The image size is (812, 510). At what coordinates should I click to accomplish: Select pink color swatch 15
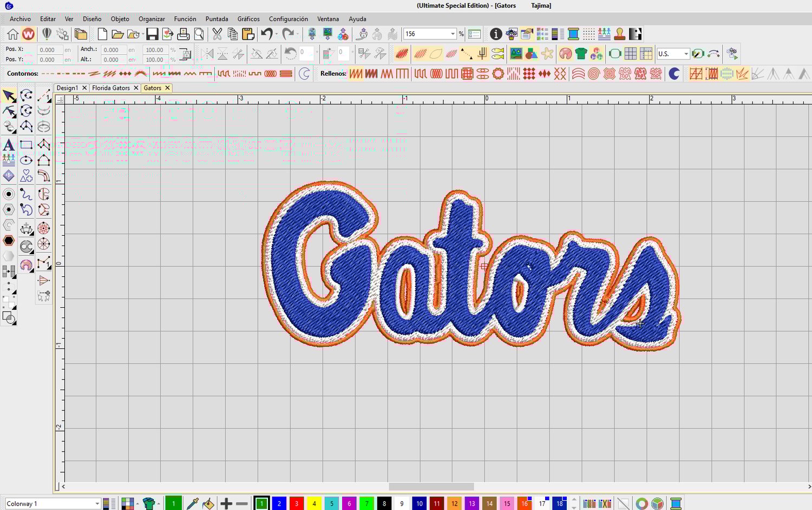[x=507, y=504]
